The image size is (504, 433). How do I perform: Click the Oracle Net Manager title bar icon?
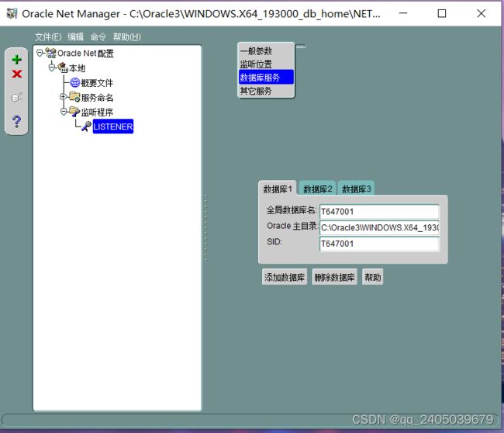[12, 13]
